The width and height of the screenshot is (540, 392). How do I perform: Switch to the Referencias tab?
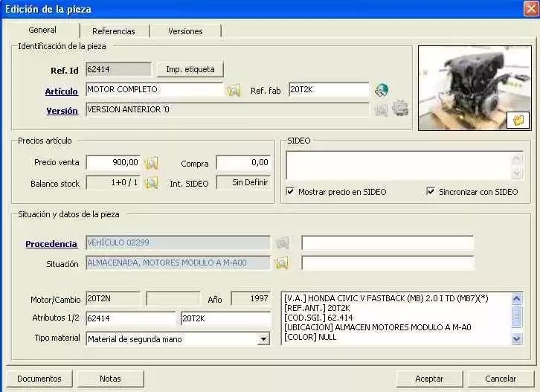coord(114,31)
